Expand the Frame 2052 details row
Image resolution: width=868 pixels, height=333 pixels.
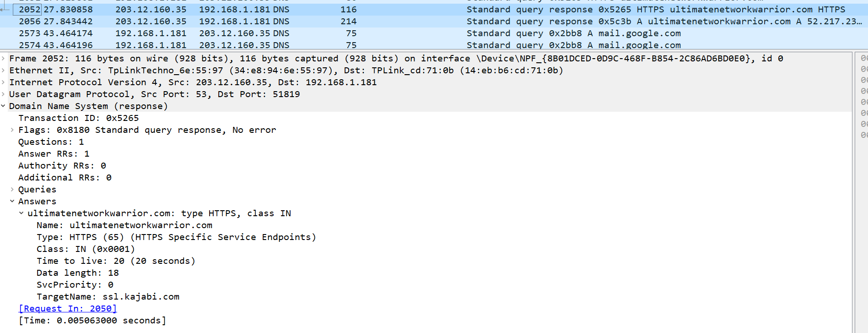(x=3, y=59)
